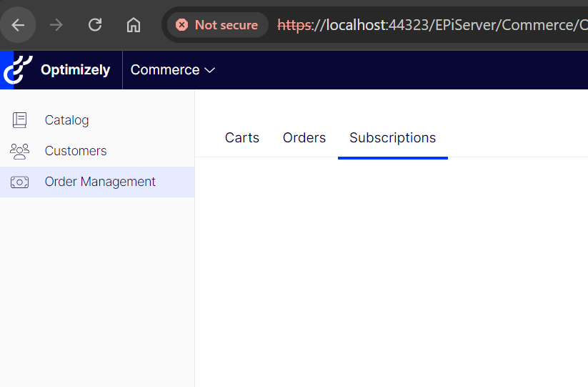This screenshot has width=588, height=387.
Task: Select the Subscriptions tab
Action: (x=392, y=138)
